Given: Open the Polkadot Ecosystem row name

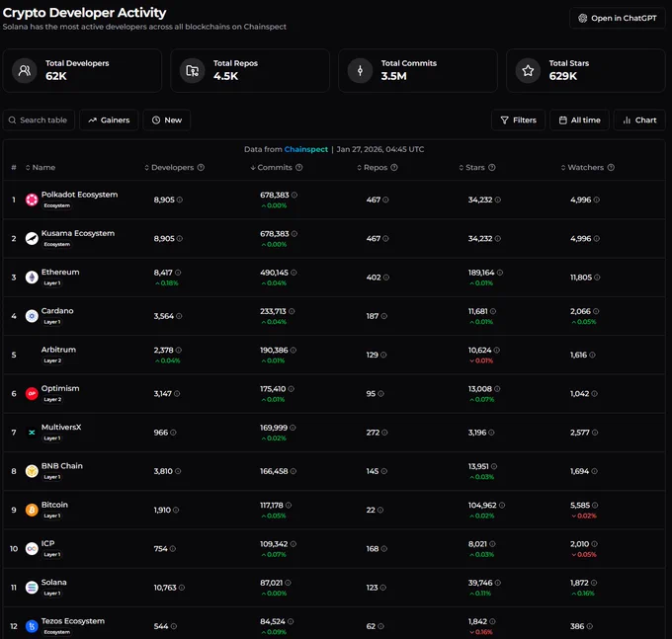Looking at the screenshot, I should (x=79, y=195).
